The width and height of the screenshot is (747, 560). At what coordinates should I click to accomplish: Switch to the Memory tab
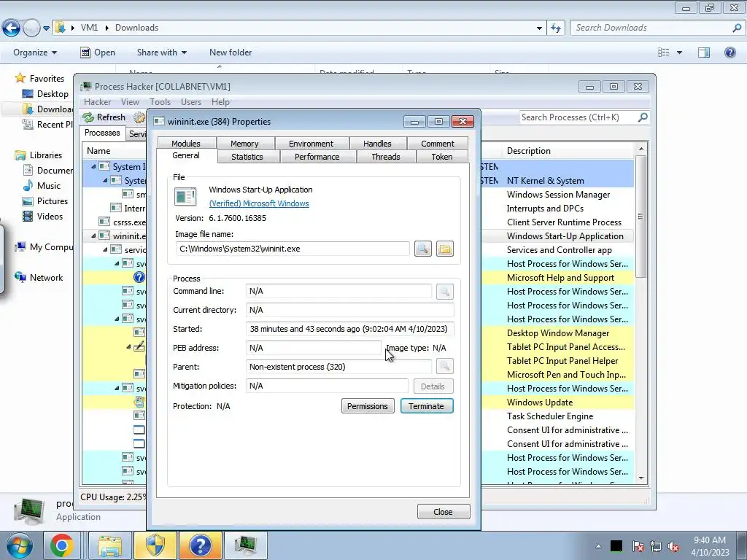[244, 144]
